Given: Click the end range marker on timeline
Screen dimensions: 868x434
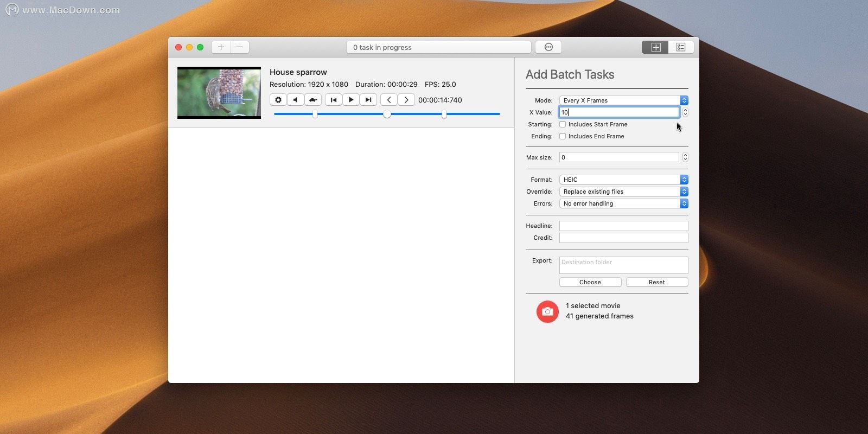Looking at the screenshot, I should pos(444,114).
